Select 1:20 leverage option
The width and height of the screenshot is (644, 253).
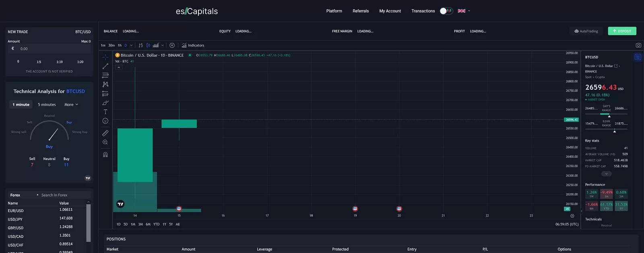click(x=80, y=62)
